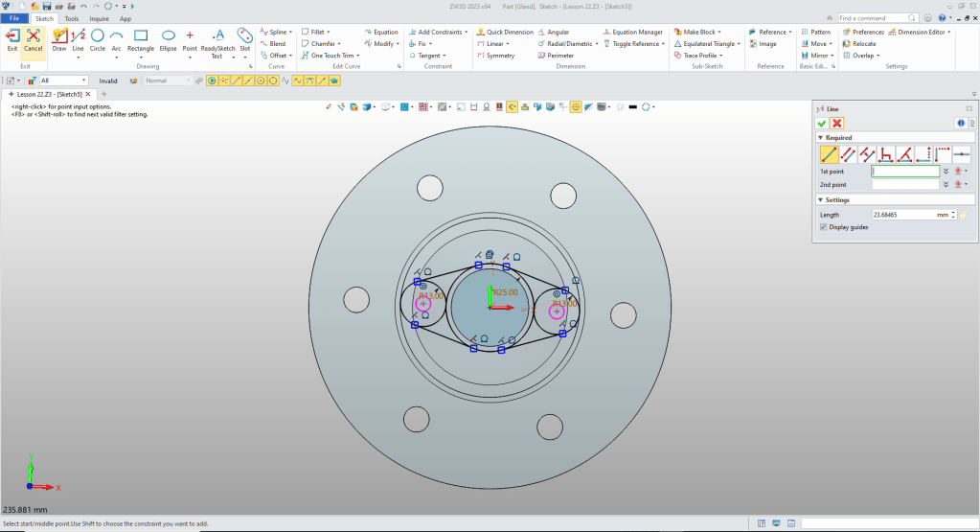Confirm the Line command with green checkmark
Image resolution: width=980 pixels, height=532 pixels.
tap(822, 123)
